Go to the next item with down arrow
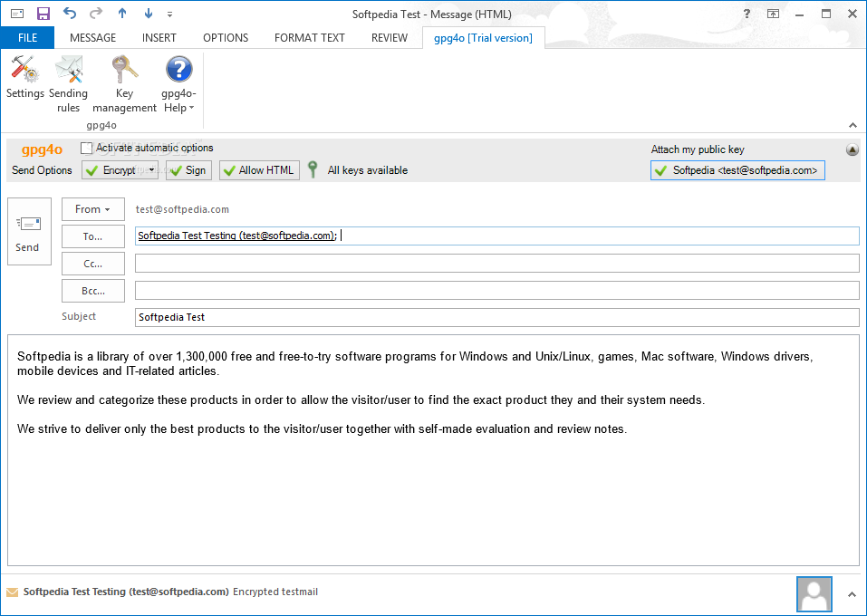The width and height of the screenshot is (867, 616). coord(149,14)
